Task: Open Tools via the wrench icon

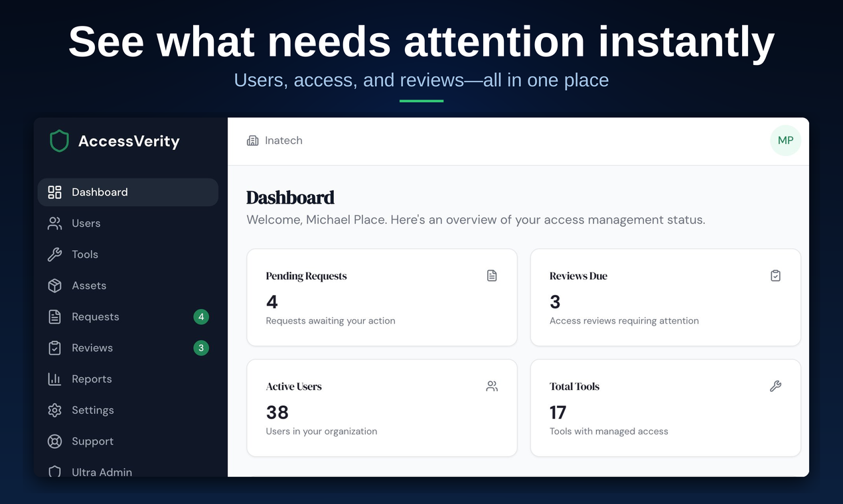Action: [x=54, y=254]
